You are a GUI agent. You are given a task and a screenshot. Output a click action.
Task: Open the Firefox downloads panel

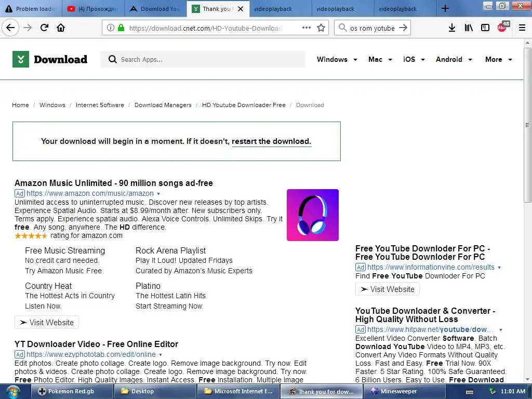[451, 28]
